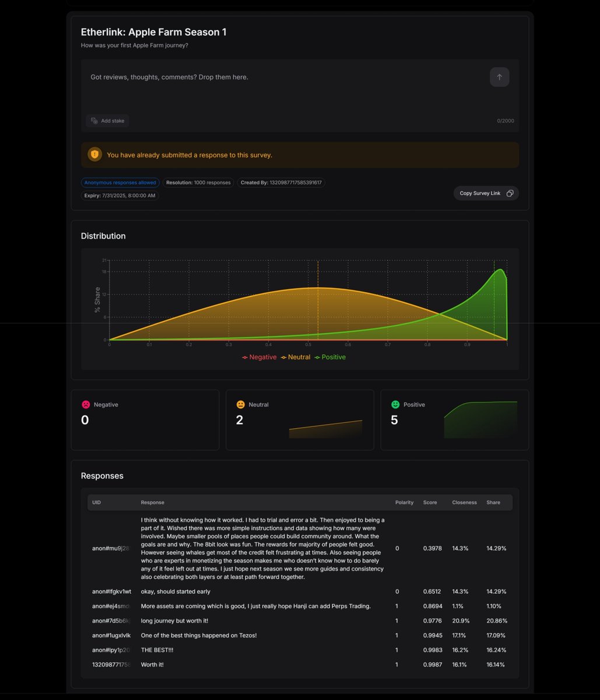This screenshot has width=600, height=700.
Task: Sort table by Closeness column header
Action: (464, 502)
